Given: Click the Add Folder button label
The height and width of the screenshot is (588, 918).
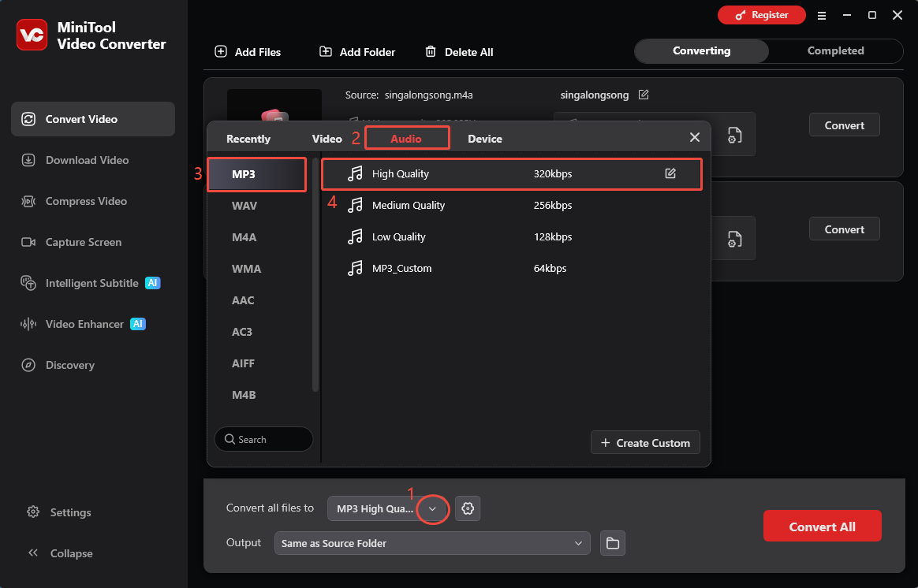Looking at the screenshot, I should coord(367,52).
